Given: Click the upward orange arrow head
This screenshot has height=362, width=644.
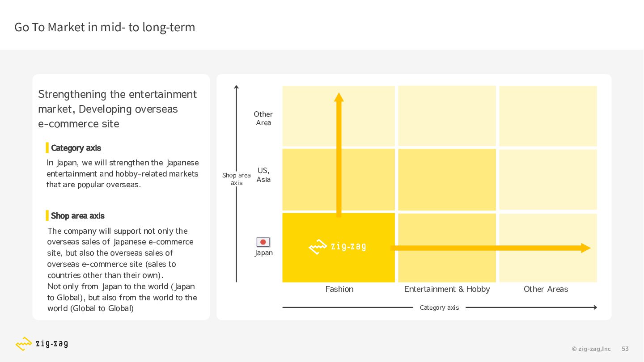Looking at the screenshot, I should click(339, 97).
